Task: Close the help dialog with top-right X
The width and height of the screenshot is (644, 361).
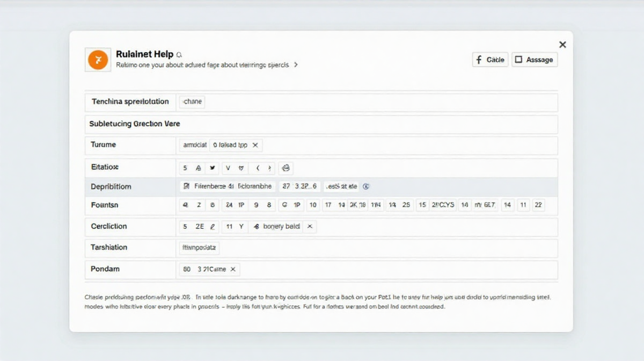Action: point(562,45)
